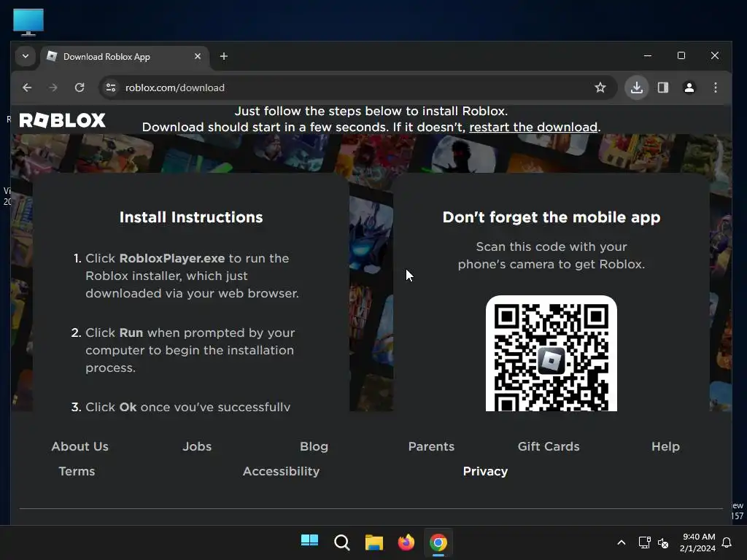The image size is (747, 560).
Task: Select the This PC desktop icon
Action: [x=28, y=22]
